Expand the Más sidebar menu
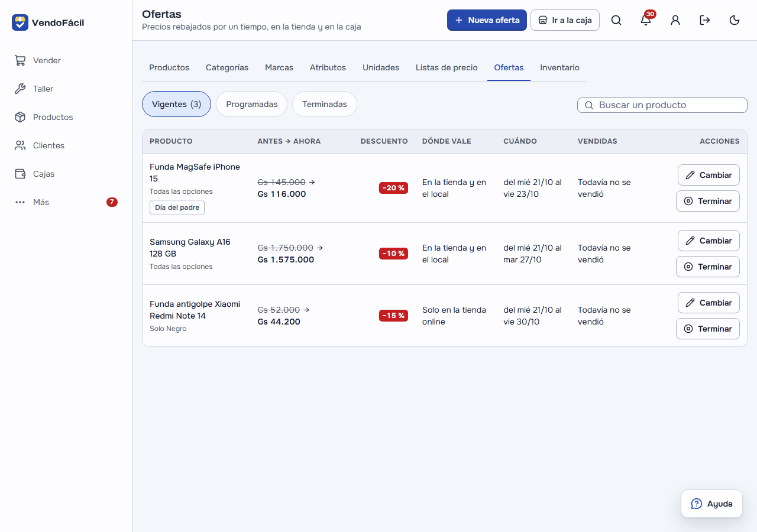Viewport: 757px width, 532px height. pos(66,202)
